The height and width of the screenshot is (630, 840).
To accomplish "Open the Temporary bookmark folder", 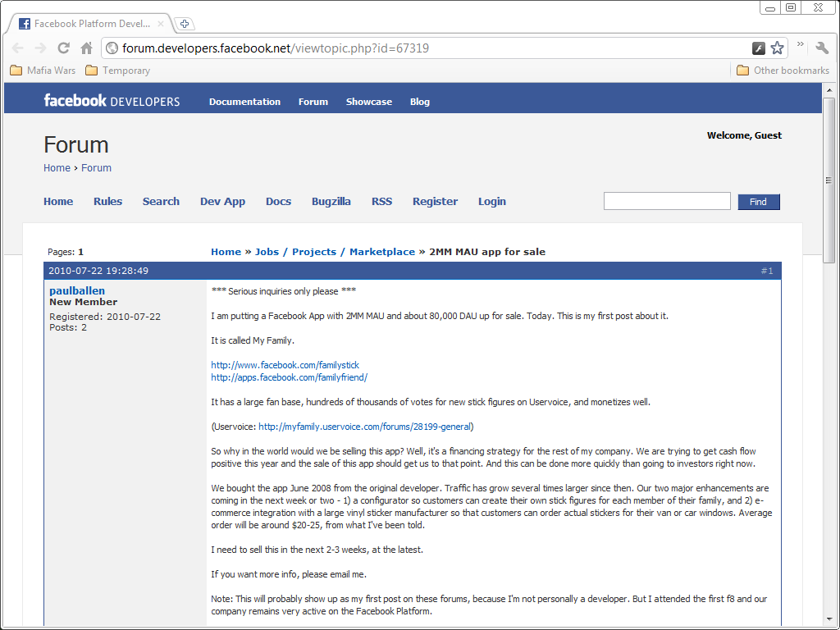I will click(118, 71).
